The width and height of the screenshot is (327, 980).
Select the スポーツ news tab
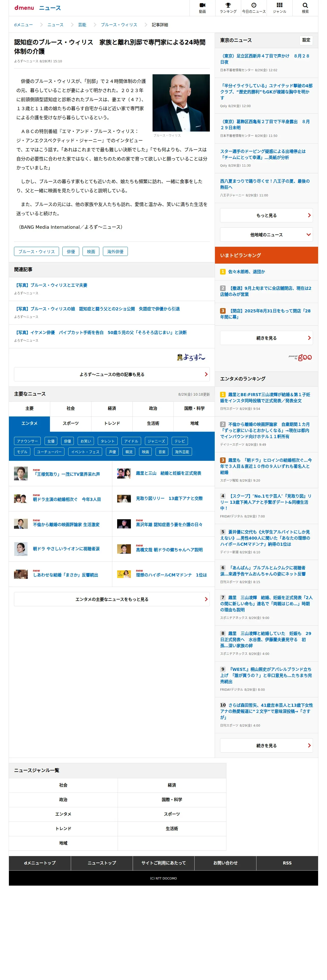pos(71,423)
